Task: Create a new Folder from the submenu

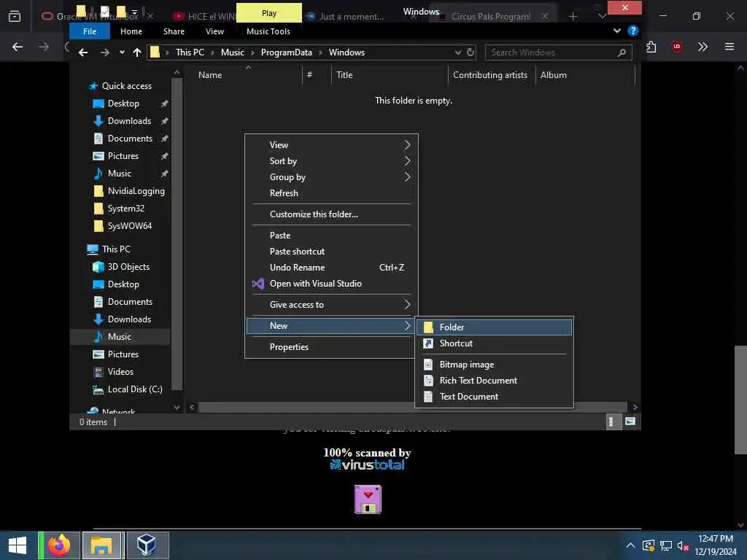Action: [x=494, y=327]
